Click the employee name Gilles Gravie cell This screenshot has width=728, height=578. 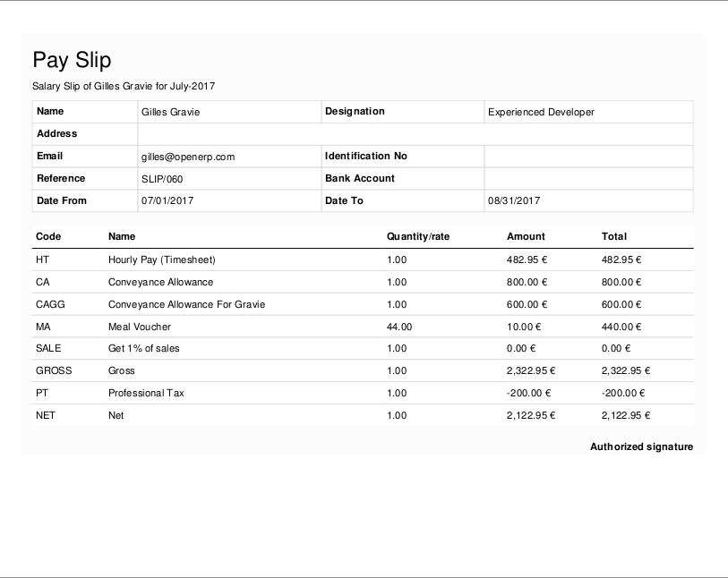point(171,112)
